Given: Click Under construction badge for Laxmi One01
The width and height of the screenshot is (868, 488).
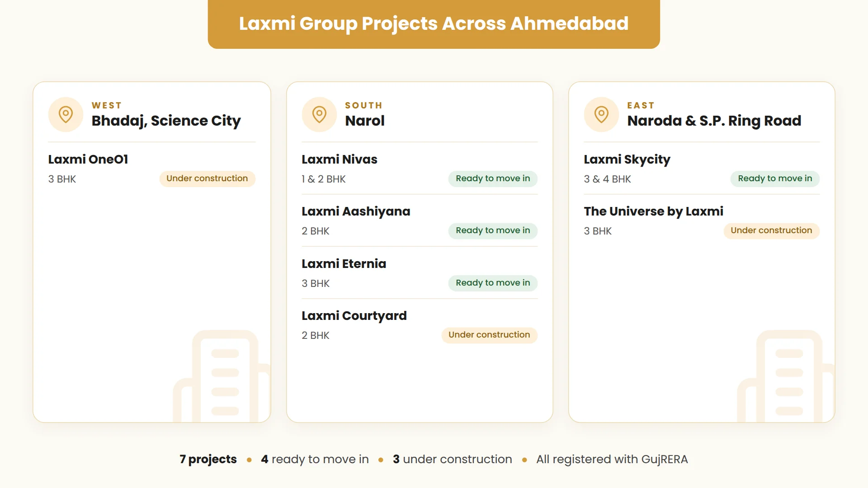Looking at the screenshot, I should pyautogui.click(x=207, y=178).
